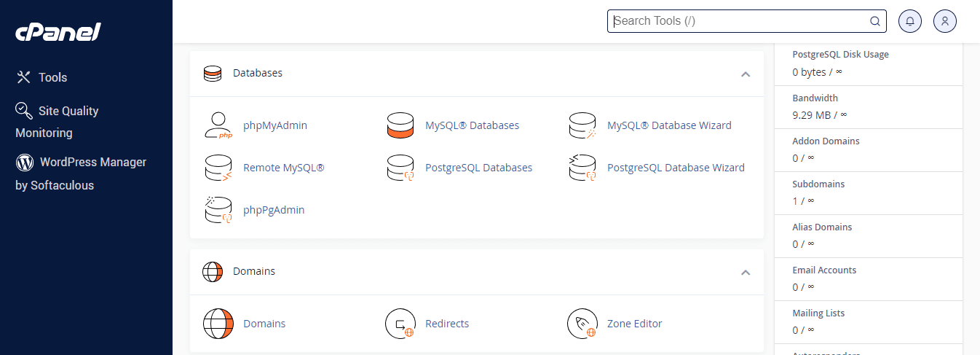Open the user account menu icon

coord(945,21)
